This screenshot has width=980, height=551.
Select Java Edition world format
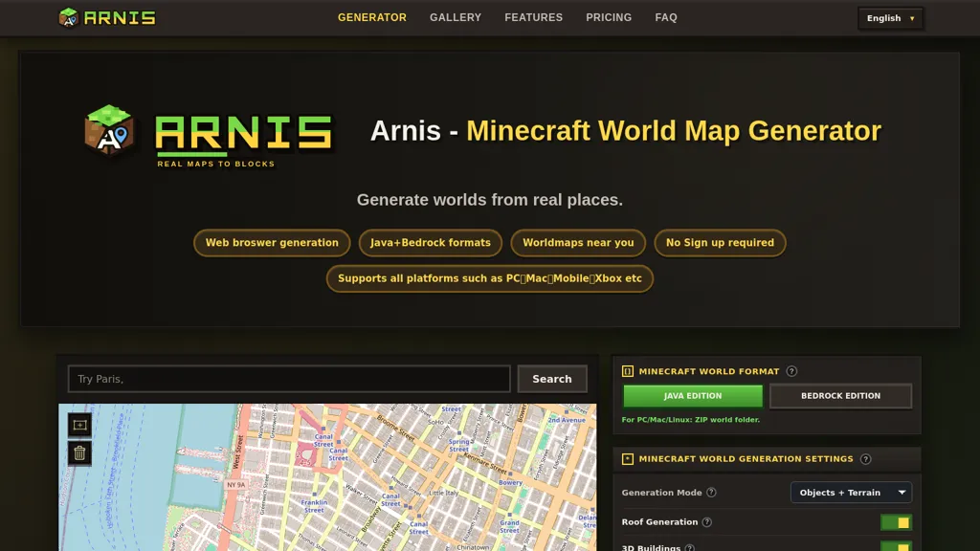pyautogui.click(x=693, y=396)
